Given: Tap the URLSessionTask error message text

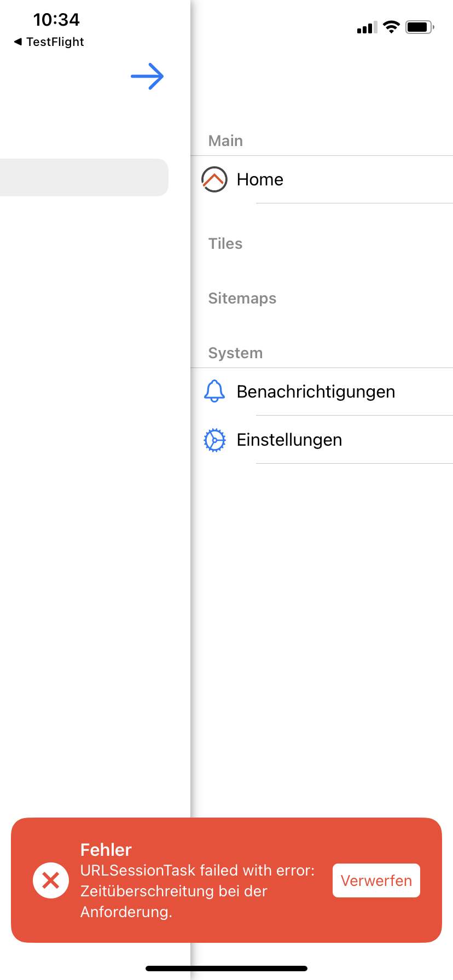Looking at the screenshot, I should (197, 891).
